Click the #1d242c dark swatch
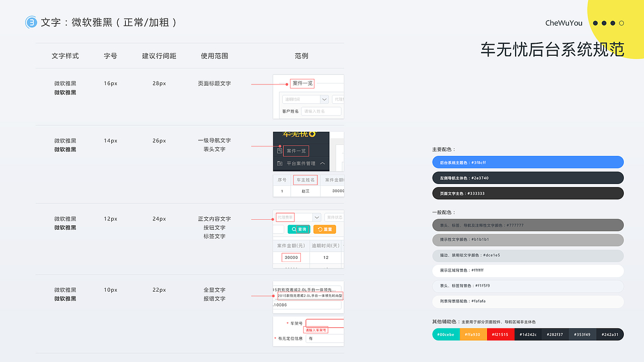The image size is (644, 362). click(x=528, y=334)
